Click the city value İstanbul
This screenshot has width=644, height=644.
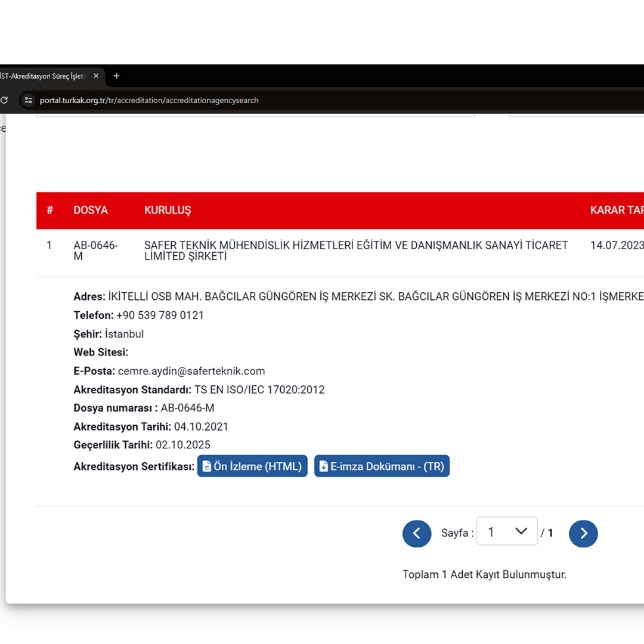click(x=124, y=334)
